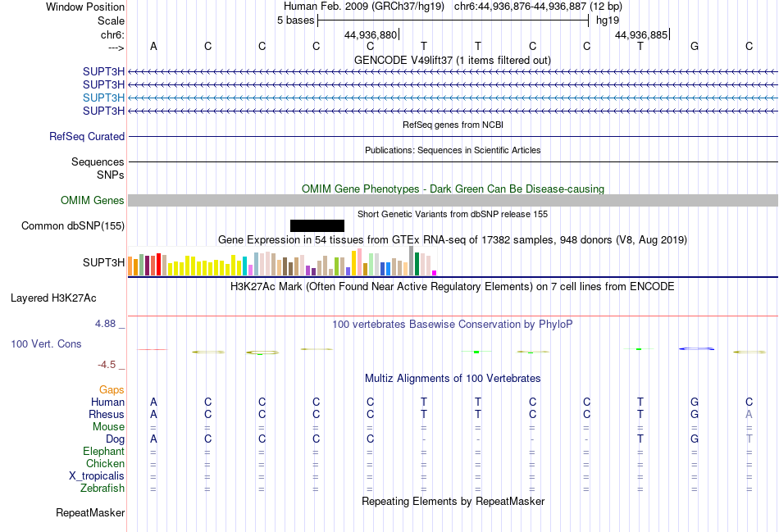Click the first A base in the ruler

[x=153, y=46]
